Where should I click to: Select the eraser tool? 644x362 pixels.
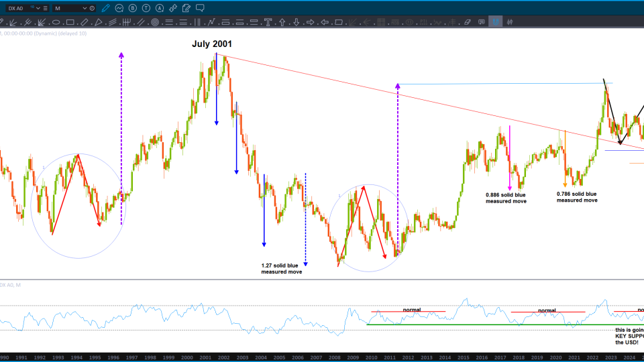tap(468, 22)
